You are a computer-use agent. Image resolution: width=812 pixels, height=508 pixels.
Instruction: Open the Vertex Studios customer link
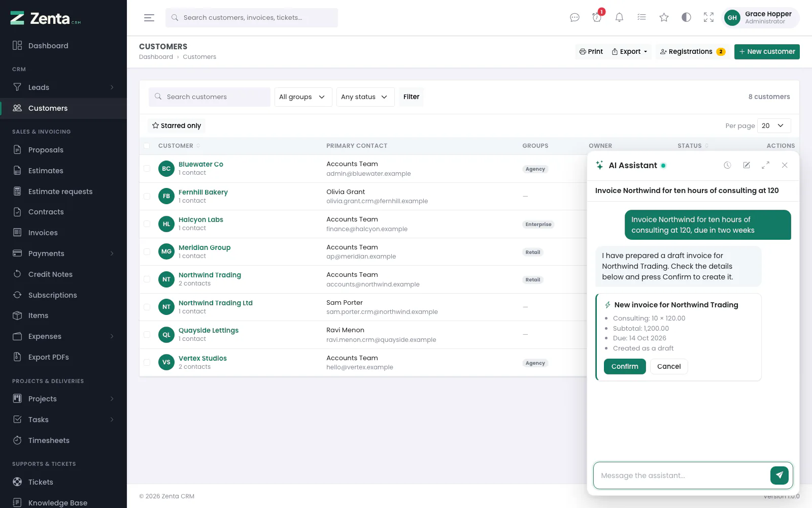(202, 358)
